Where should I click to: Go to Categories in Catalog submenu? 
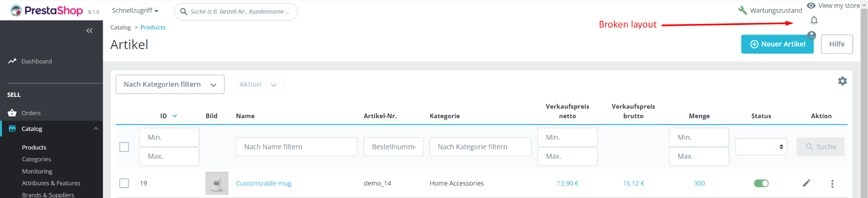point(36,159)
